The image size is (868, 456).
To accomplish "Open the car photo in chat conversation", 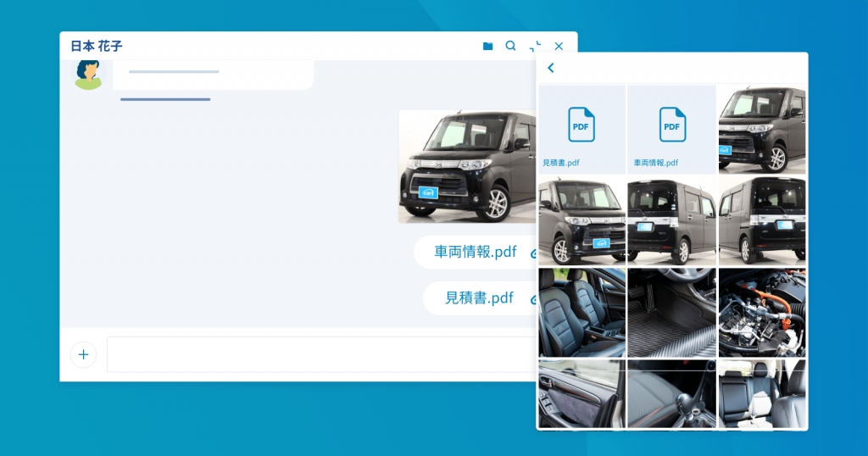I will 467,167.
